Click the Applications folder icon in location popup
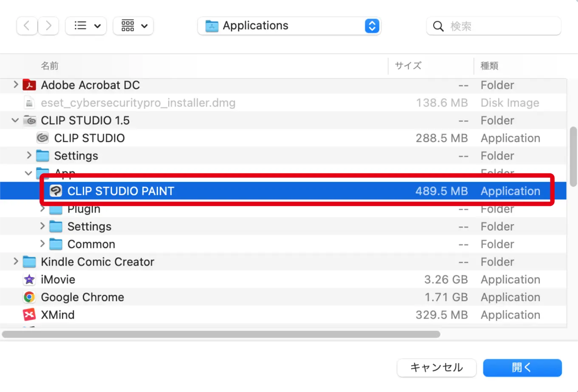 pyautogui.click(x=211, y=26)
